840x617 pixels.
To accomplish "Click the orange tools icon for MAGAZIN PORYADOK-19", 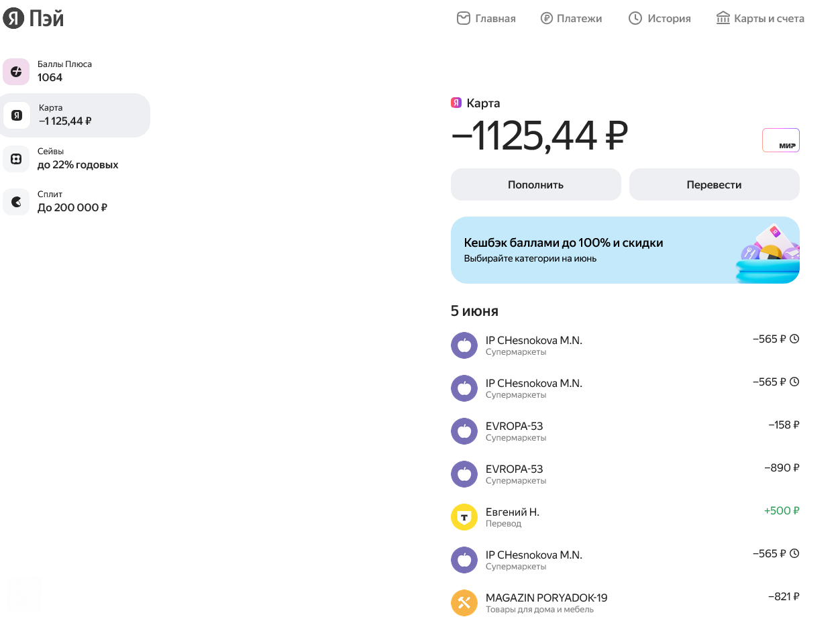I will coord(464,603).
